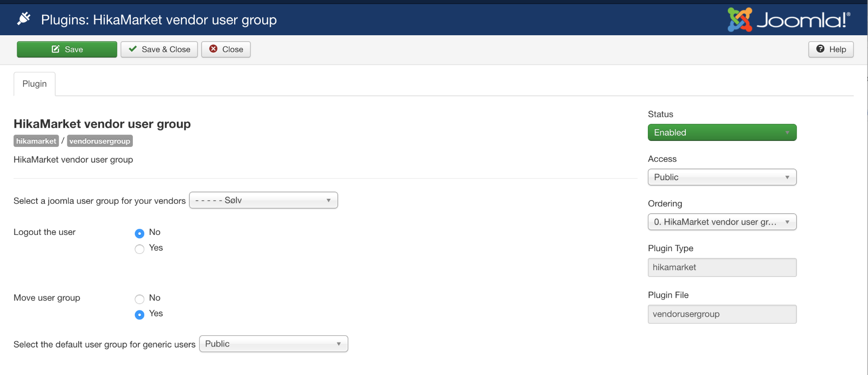This screenshot has width=868, height=375.
Task: Click the red X Close icon
Action: (x=213, y=49)
